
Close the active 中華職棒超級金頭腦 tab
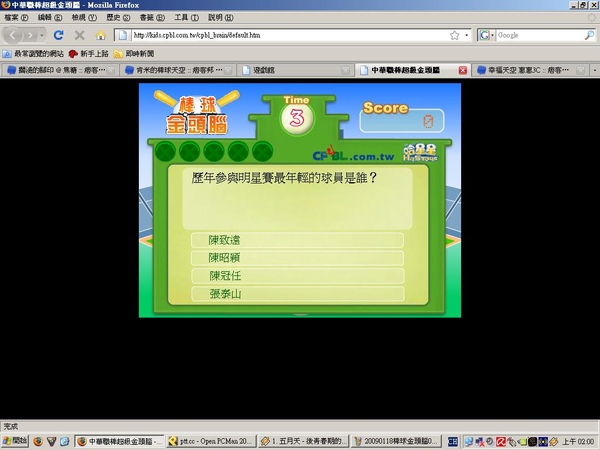[x=463, y=70]
